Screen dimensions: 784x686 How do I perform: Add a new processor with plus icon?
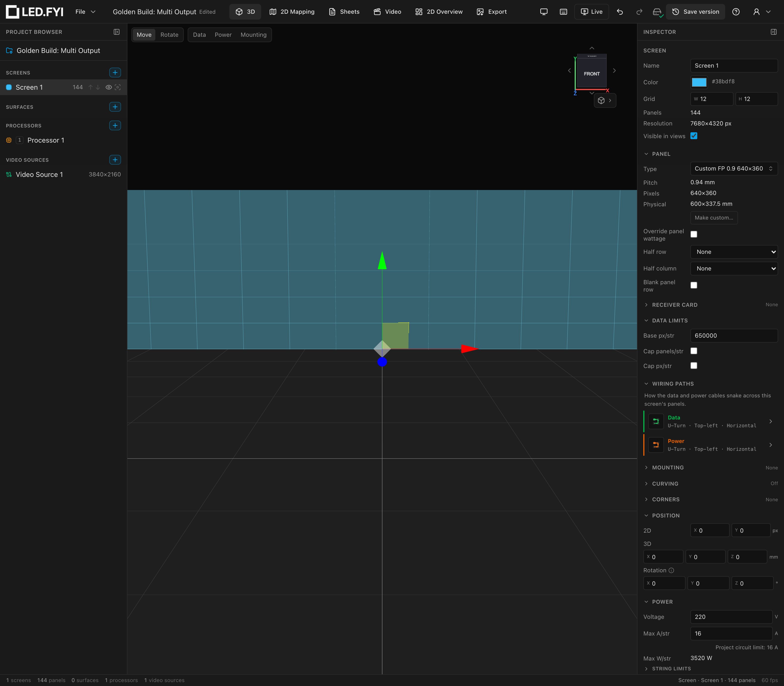[x=115, y=125]
